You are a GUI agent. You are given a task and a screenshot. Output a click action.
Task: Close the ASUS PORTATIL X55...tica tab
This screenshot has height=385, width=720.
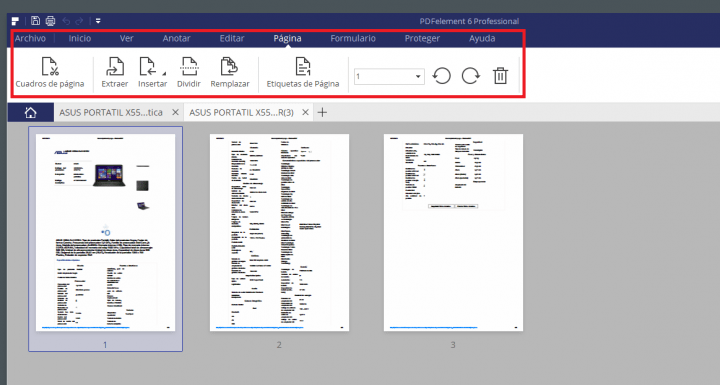175,113
